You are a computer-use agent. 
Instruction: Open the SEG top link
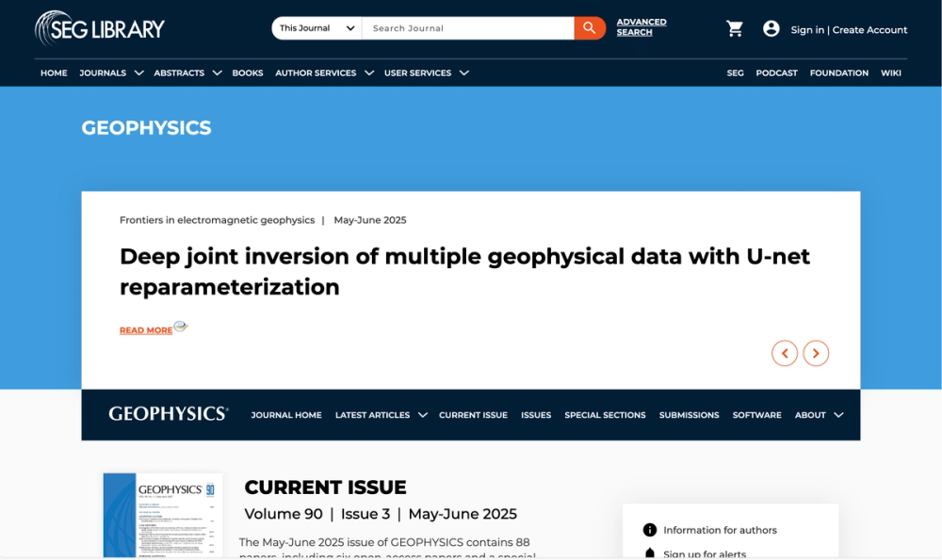pyautogui.click(x=736, y=72)
